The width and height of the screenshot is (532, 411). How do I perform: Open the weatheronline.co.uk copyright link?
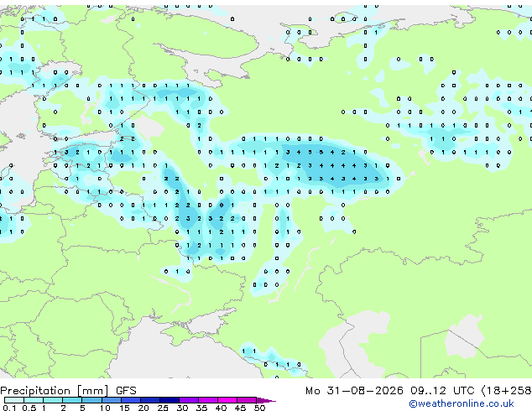tap(462, 403)
